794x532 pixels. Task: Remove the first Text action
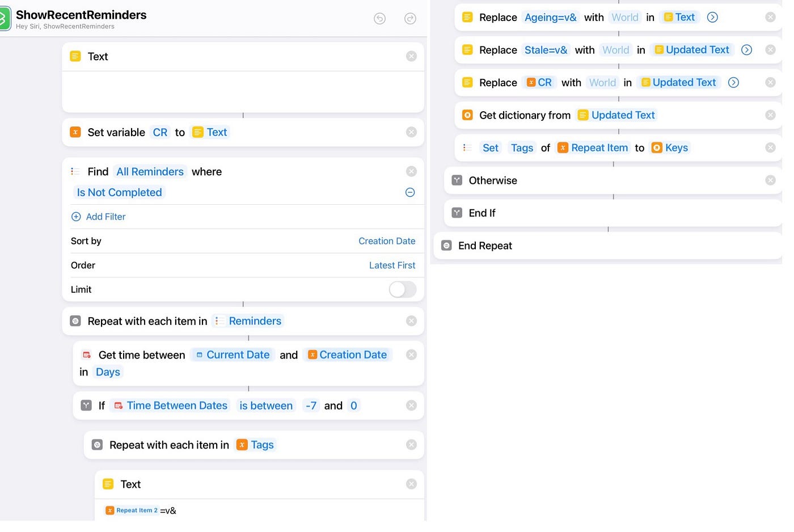tap(411, 56)
